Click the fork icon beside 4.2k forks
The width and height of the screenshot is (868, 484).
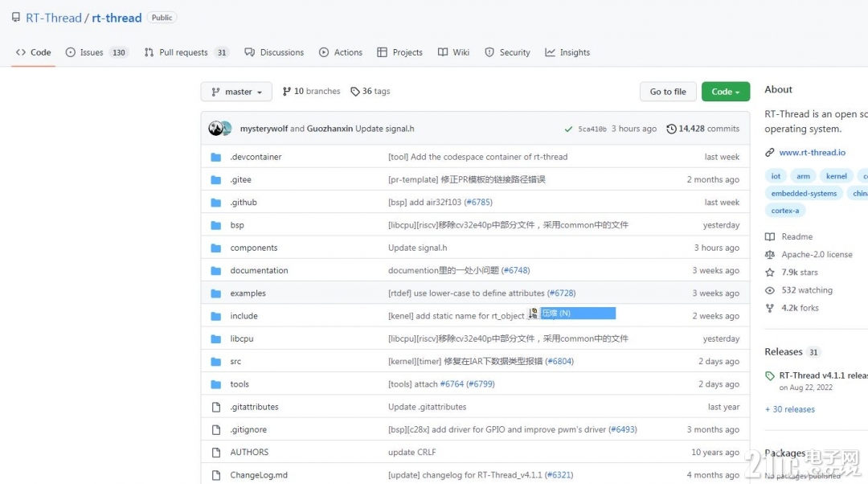[x=769, y=308]
